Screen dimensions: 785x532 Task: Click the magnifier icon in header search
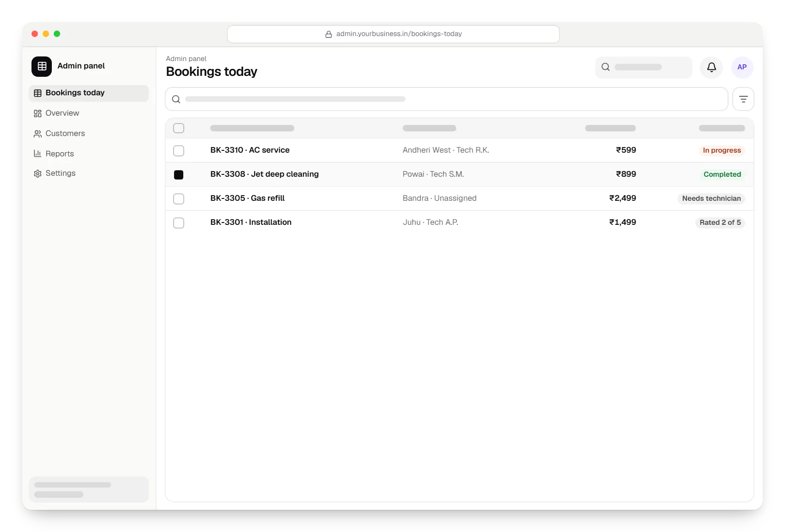click(x=605, y=67)
